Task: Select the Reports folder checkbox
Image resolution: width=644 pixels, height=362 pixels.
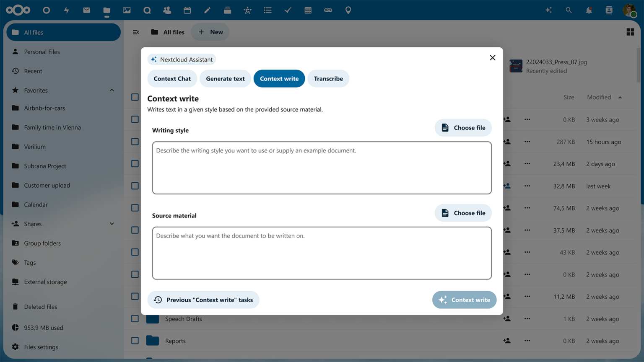Action: [135, 341]
